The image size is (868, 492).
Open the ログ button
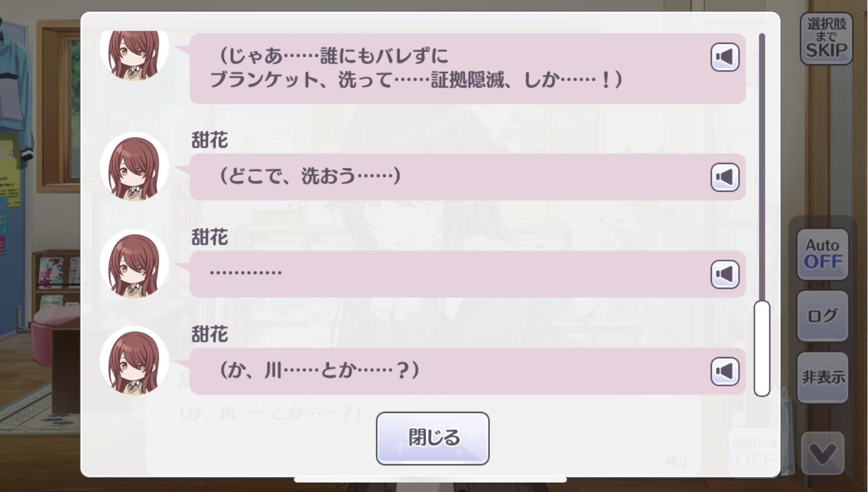[x=822, y=316]
